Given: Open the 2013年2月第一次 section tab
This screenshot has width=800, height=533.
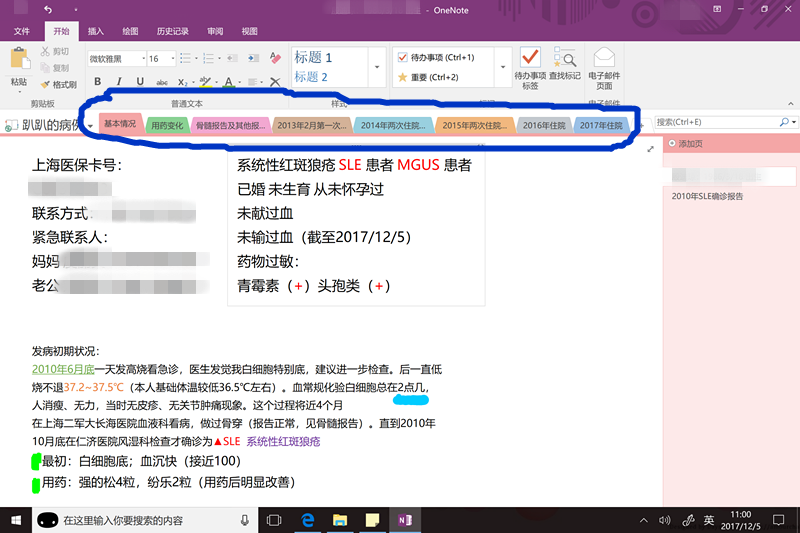Looking at the screenshot, I should tap(312, 125).
